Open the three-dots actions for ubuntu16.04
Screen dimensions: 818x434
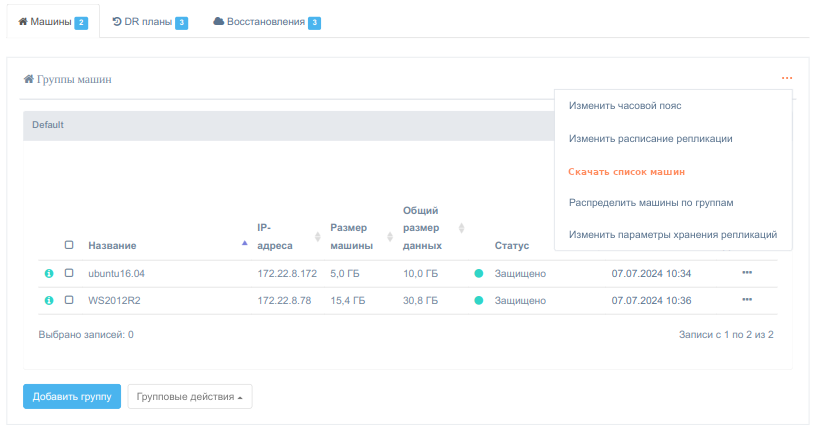747,272
